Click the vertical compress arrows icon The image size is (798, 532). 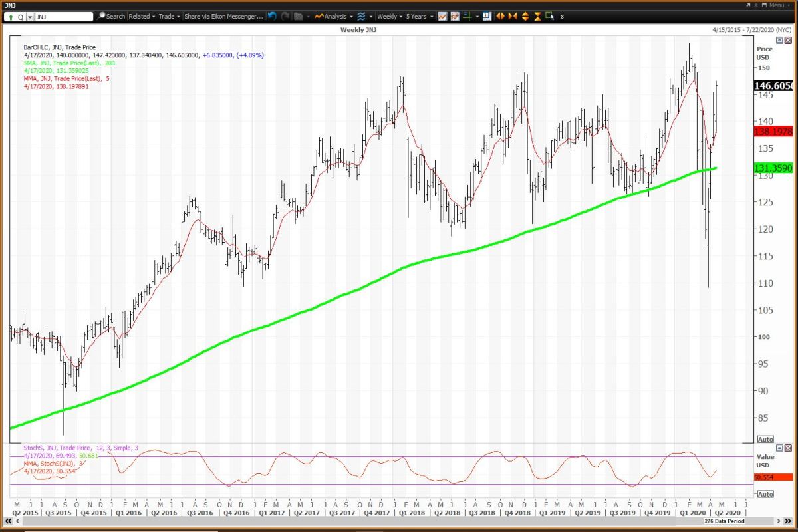click(x=537, y=16)
